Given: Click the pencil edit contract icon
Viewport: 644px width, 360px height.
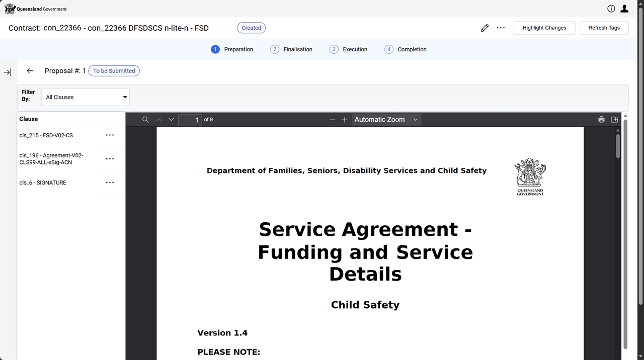Looking at the screenshot, I should coord(485,28).
